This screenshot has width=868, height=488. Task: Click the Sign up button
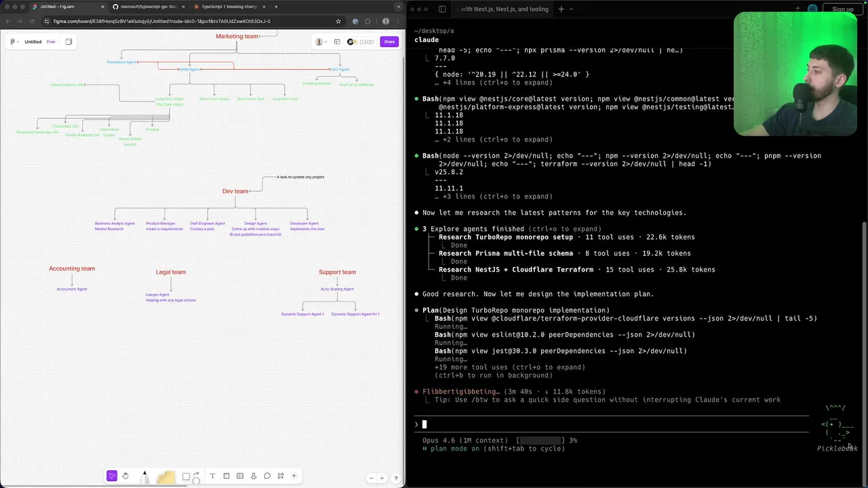842,9
